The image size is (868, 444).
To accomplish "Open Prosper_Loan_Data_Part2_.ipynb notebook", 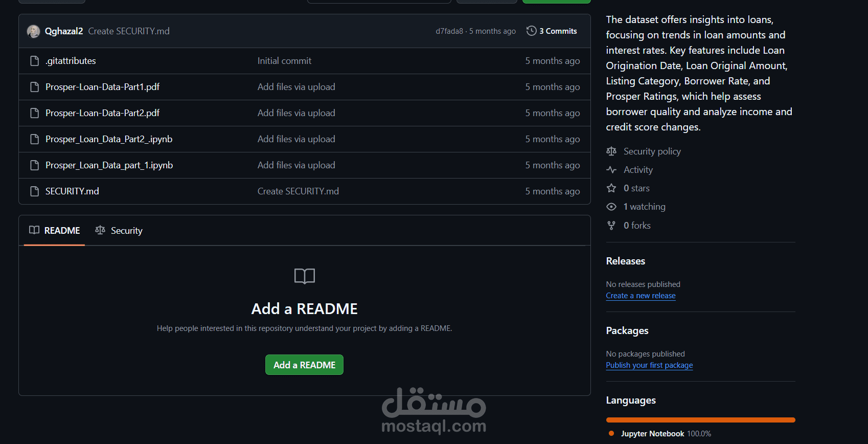I will [109, 139].
